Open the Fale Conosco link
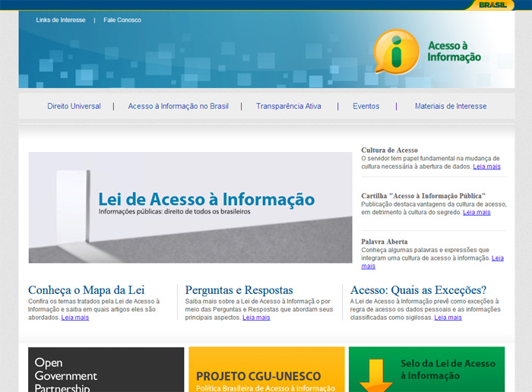The width and height of the screenshot is (532, 392). 122,20
